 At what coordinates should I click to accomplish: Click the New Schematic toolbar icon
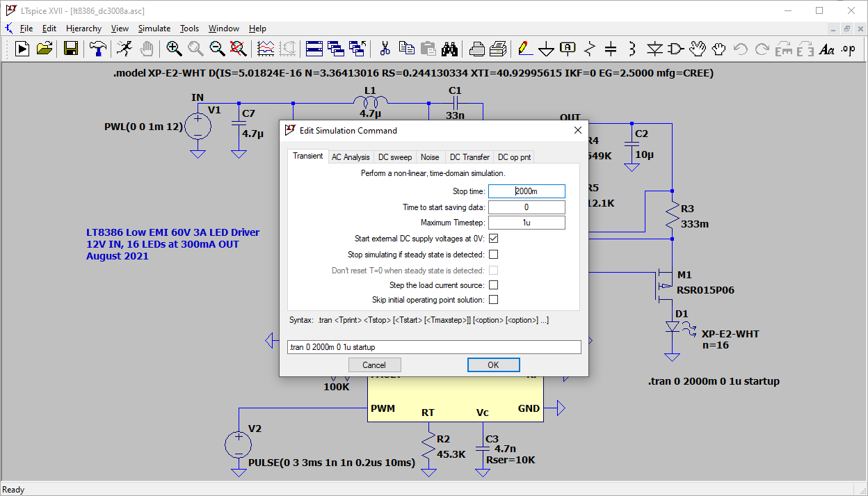tap(22, 48)
